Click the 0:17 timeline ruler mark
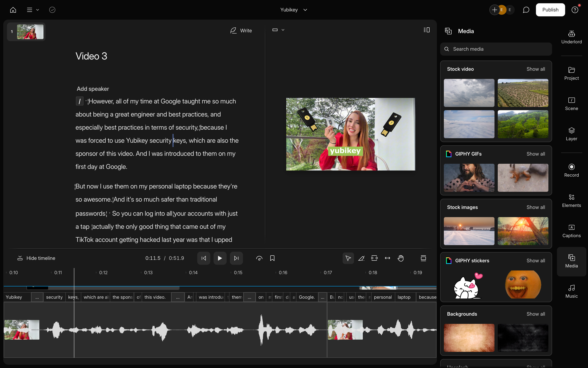The height and width of the screenshot is (368, 588). click(328, 273)
